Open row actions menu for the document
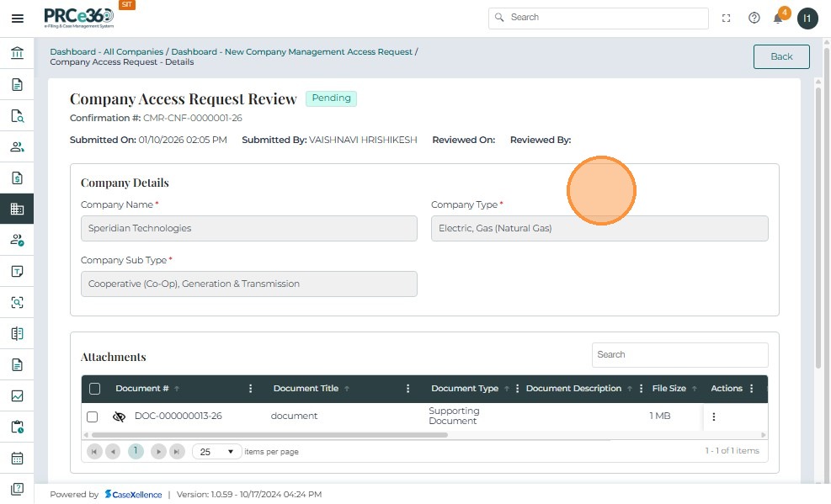This screenshot has height=504, width=831. pyautogui.click(x=714, y=416)
